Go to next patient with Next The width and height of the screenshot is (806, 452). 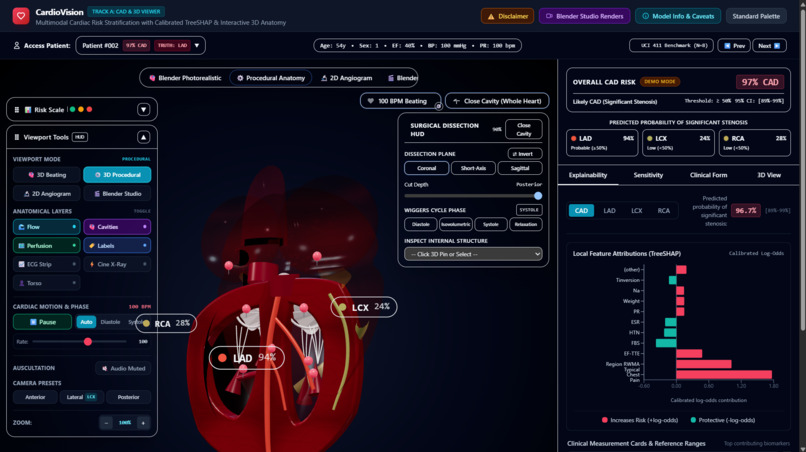pos(770,46)
